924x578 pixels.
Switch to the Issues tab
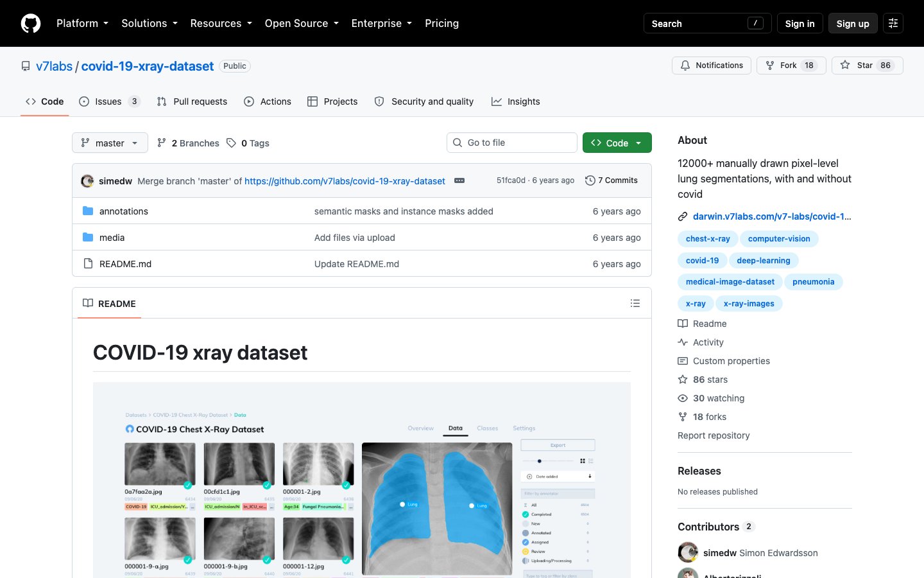(109, 101)
